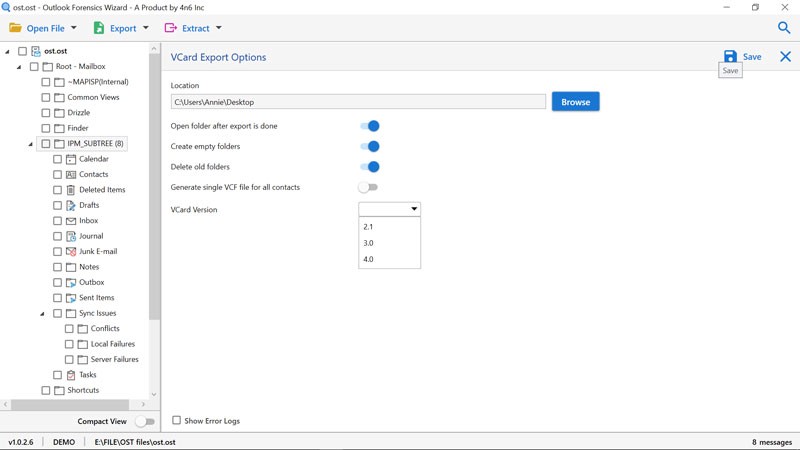Click the Conflicts folder icon

[x=83, y=329]
